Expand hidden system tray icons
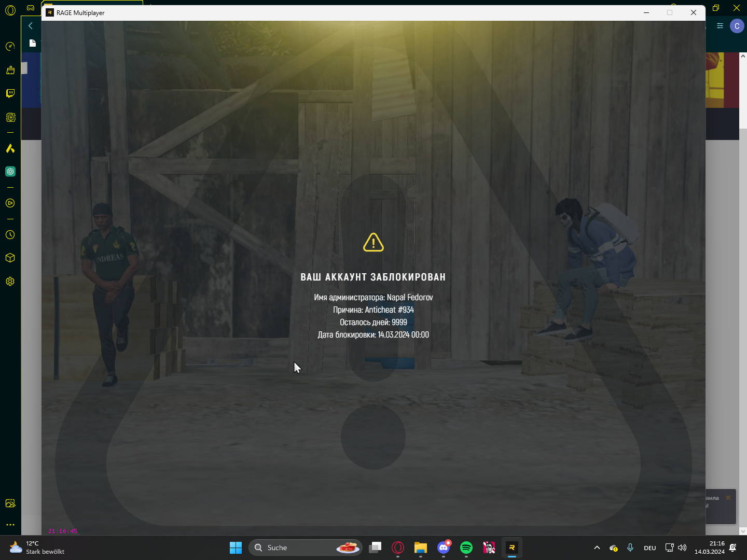Viewport: 747px width, 560px height. click(x=597, y=548)
